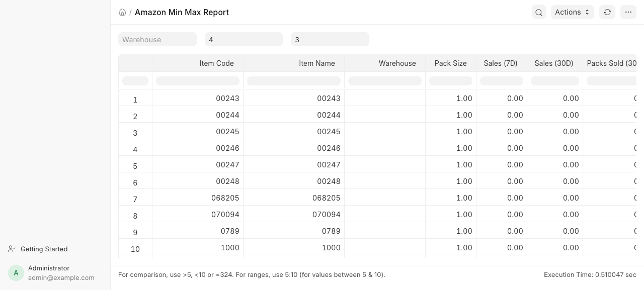Select Item Code cell 00246

[198, 148]
